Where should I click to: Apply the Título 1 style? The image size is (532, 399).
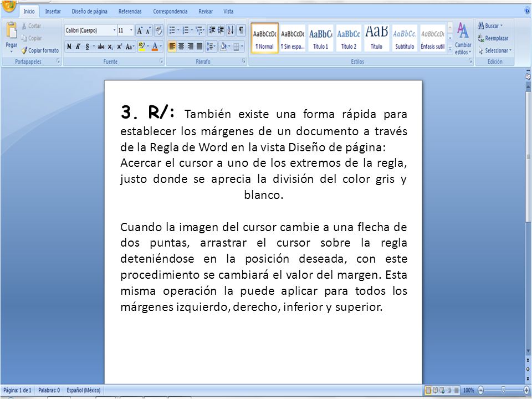point(321,38)
